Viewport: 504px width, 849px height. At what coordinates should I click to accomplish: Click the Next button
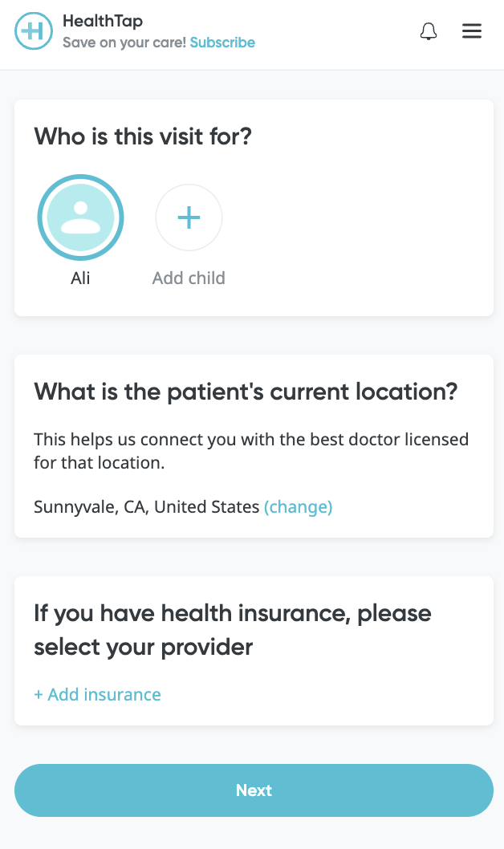(x=254, y=790)
